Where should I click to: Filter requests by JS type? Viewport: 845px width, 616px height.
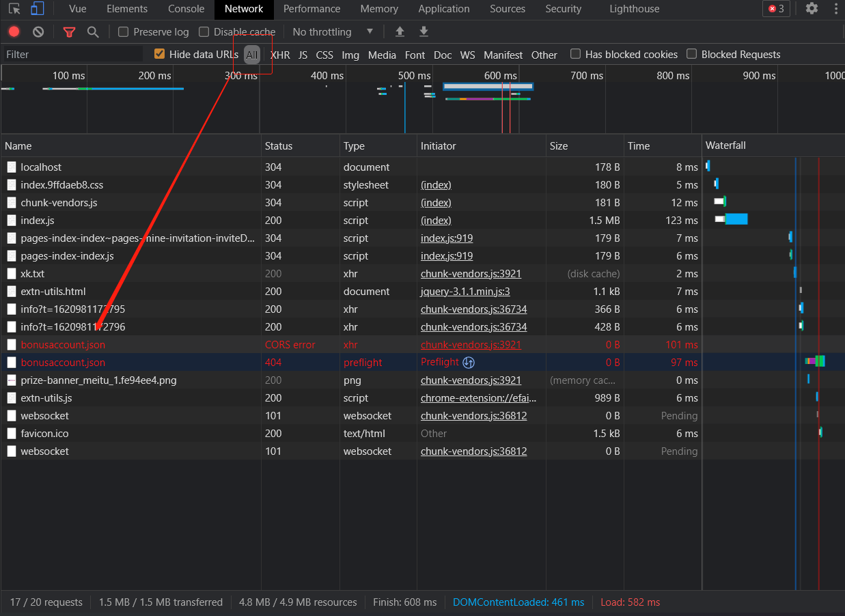click(303, 55)
